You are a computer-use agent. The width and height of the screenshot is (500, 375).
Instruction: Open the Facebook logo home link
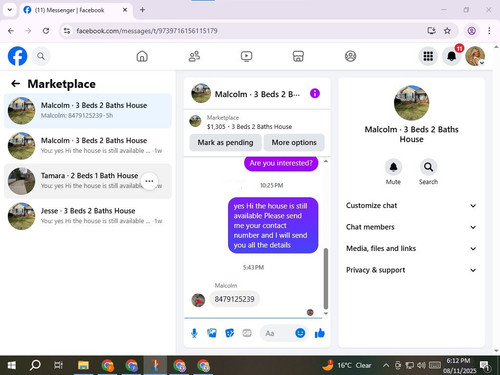click(x=17, y=56)
